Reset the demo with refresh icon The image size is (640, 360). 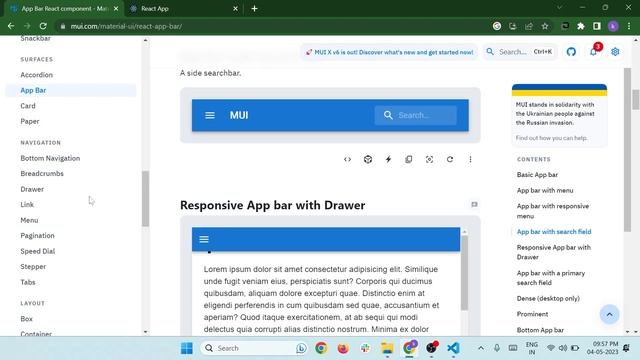click(450, 160)
